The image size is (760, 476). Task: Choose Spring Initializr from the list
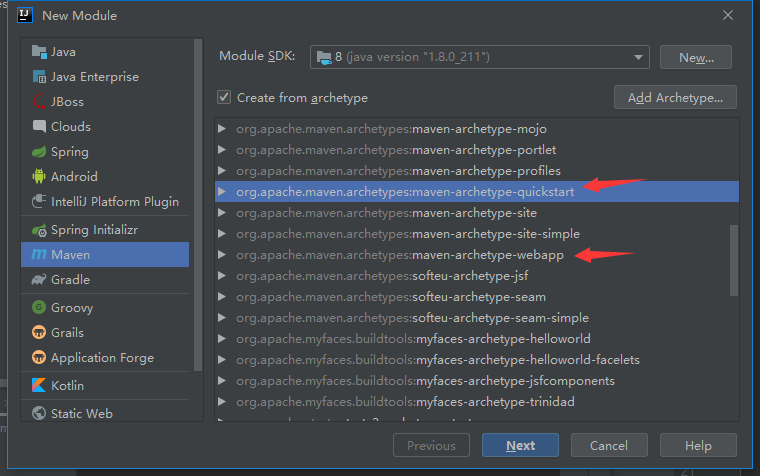point(96,230)
